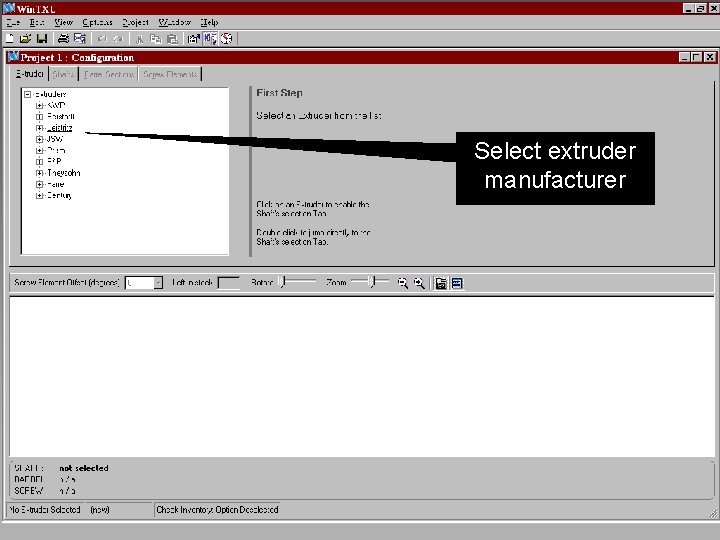Switch to the Extruder tab
Viewport: 720px width, 540px height.
point(29,74)
